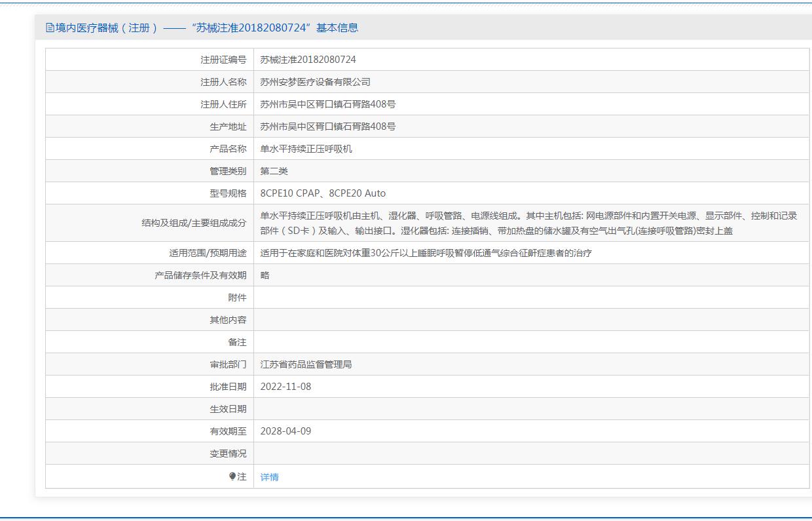Screen dimensions: 812x521
Task: Click the 变更情况 row label
Action: [x=228, y=453]
